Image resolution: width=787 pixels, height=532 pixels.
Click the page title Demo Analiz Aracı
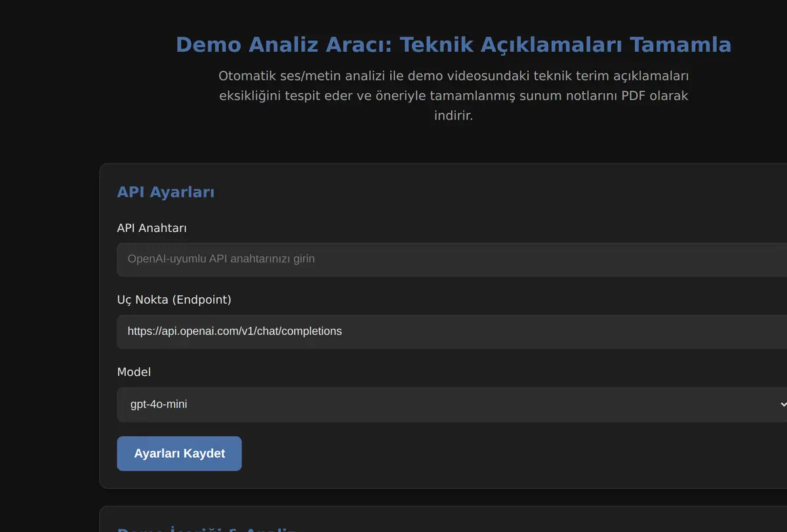point(453,45)
